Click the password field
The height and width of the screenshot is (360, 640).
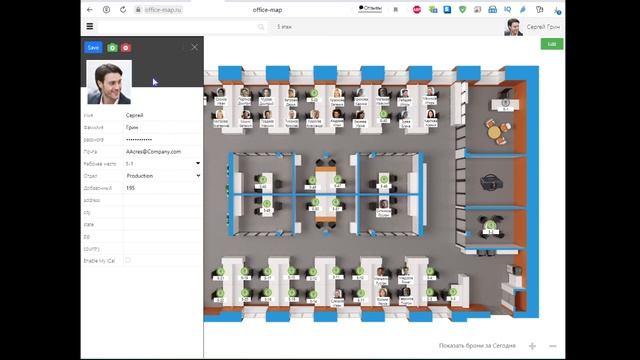point(163,140)
